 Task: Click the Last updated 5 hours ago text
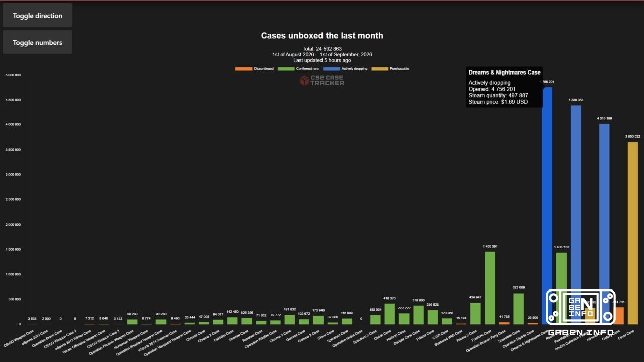pyautogui.click(x=322, y=60)
